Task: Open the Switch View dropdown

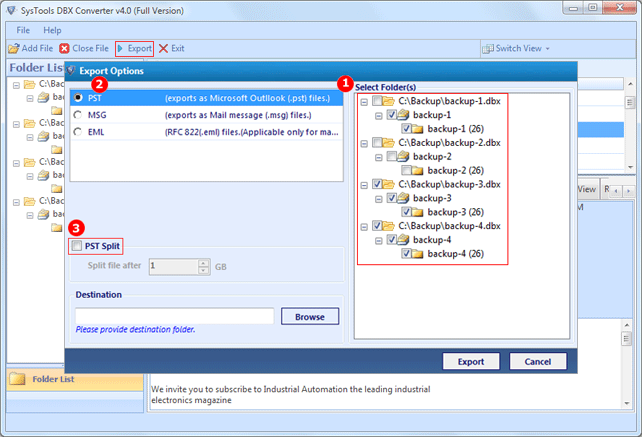Action: pyautogui.click(x=516, y=49)
